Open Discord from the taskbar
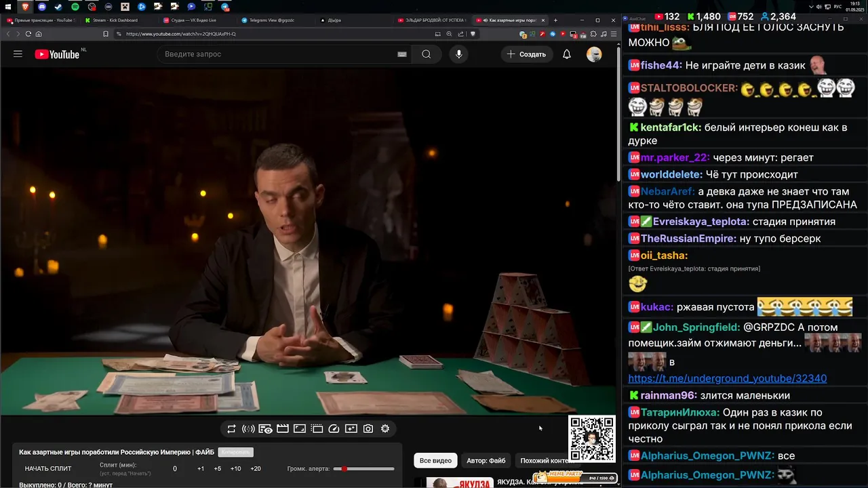The image size is (868, 488). click(x=42, y=7)
